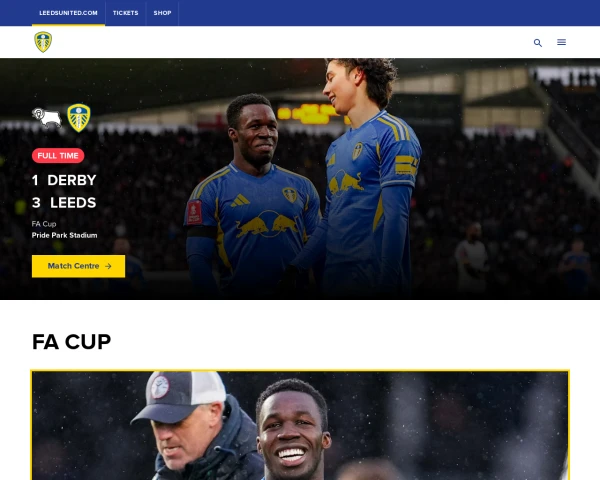Open the TICKETS tab
Viewport: 600px width, 480px height.
(126, 13)
